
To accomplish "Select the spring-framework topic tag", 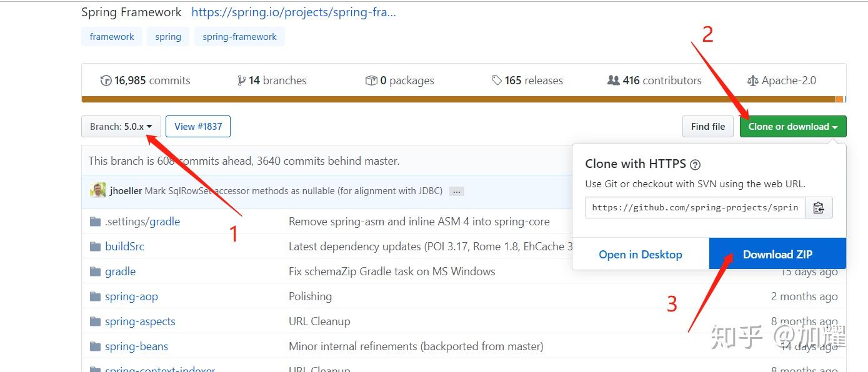I will pos(239,37).
